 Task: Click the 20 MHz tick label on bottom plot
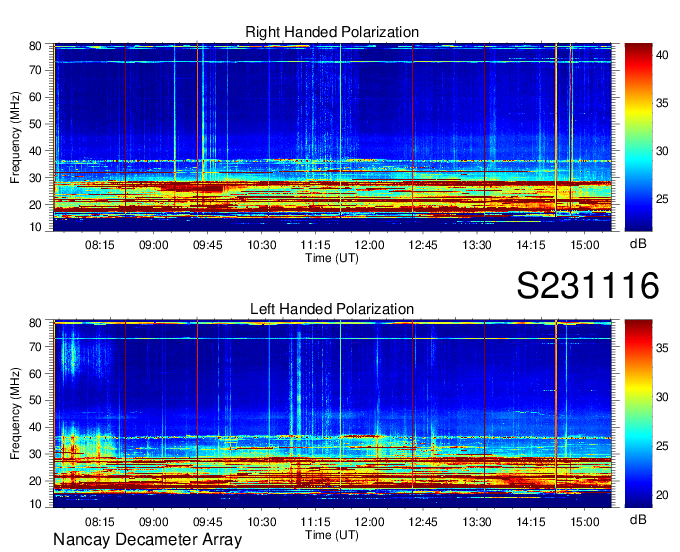tap(35, 481)
